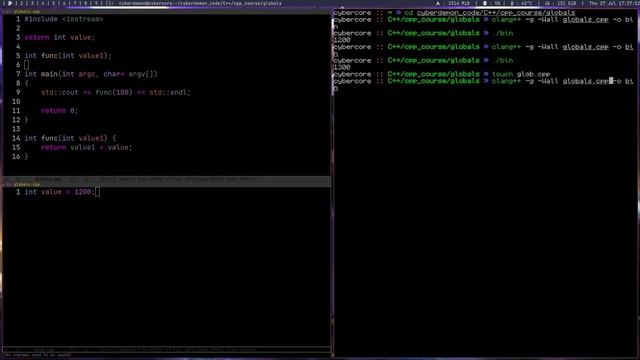This screenshot has width=640, height=360.
Task: Click the play-shaped launcher icon in top bar
Action: click(9, 3)
